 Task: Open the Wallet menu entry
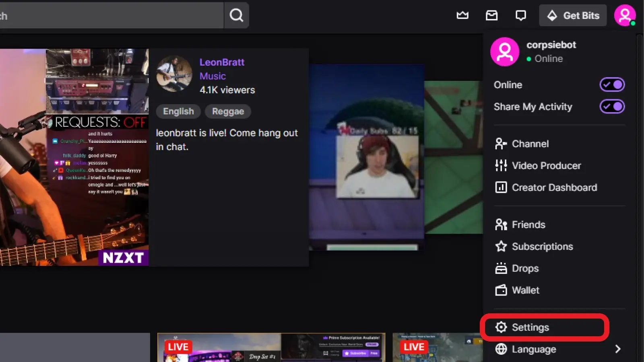coord(559,290)
